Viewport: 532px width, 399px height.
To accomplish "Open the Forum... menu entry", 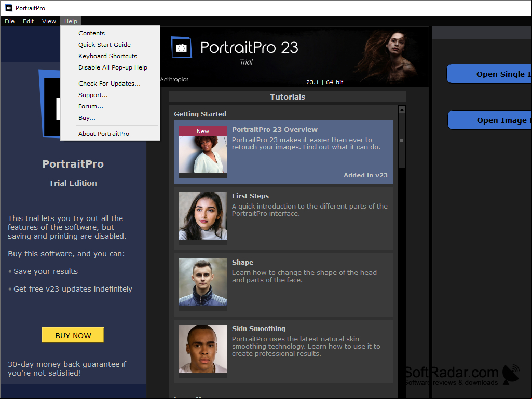I will pos(110,106).
